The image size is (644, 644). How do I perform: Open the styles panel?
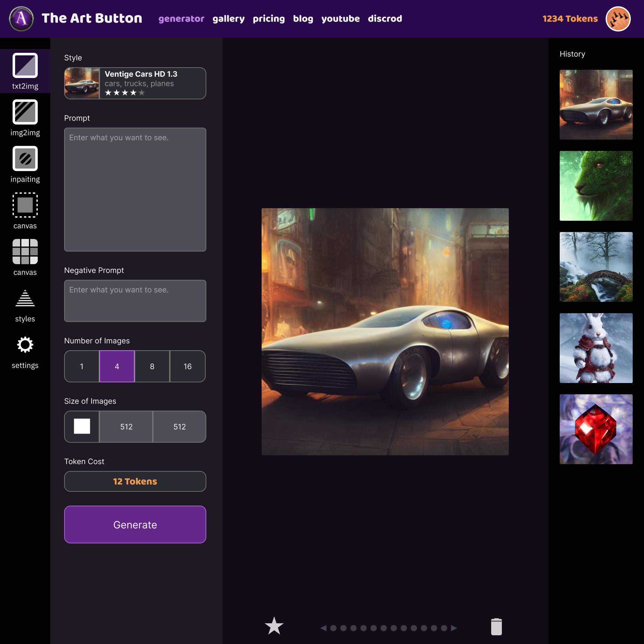click(x=25, y=298)
